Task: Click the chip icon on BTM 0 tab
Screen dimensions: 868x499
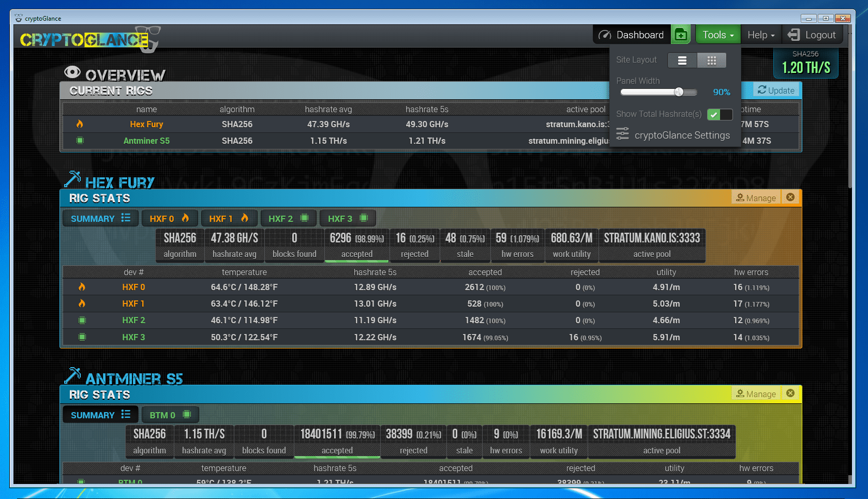Action: 187,414
